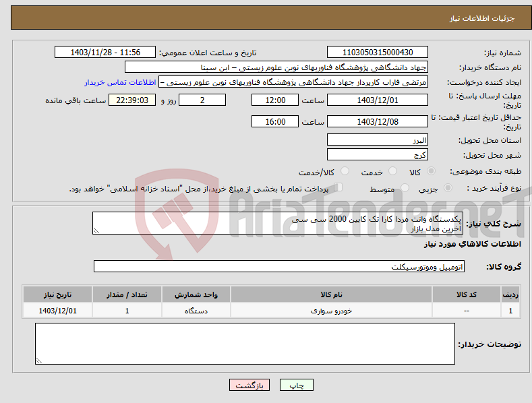The width and height of the screenshot is (532, 403).
Task: Click the خودرو سواری table cell
Action: (331, 311)
